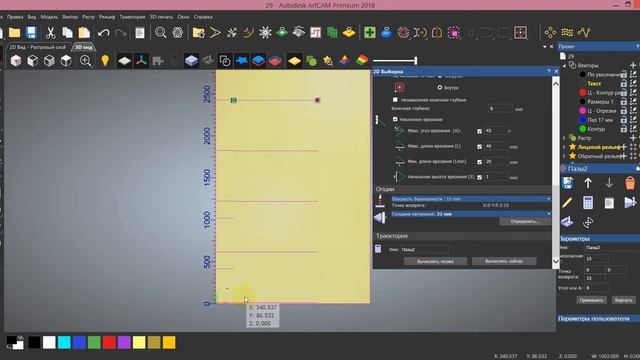Expand the Лицевой рельеф tree node
Image resolution: width=640 pixels, height=360 pixels.
tap(565, 147)
